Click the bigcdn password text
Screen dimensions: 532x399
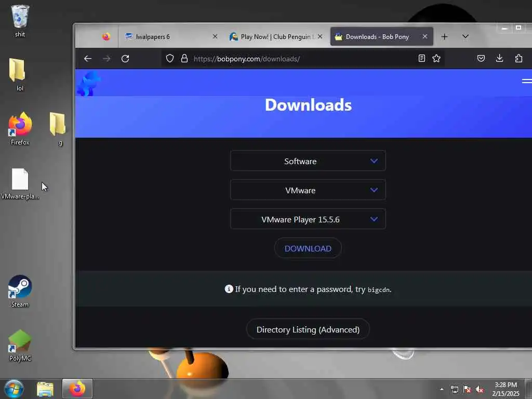point(379,290)
